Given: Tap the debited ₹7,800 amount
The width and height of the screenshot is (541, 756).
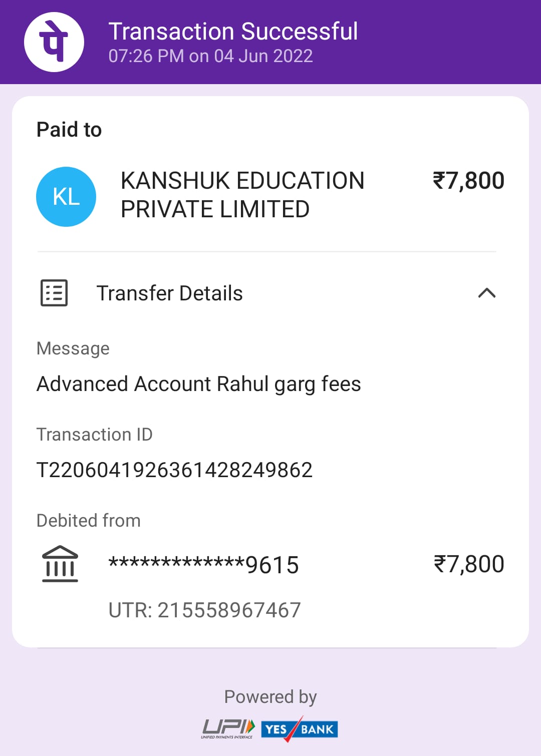Looking at the screenshot, I should coord(469,564).
